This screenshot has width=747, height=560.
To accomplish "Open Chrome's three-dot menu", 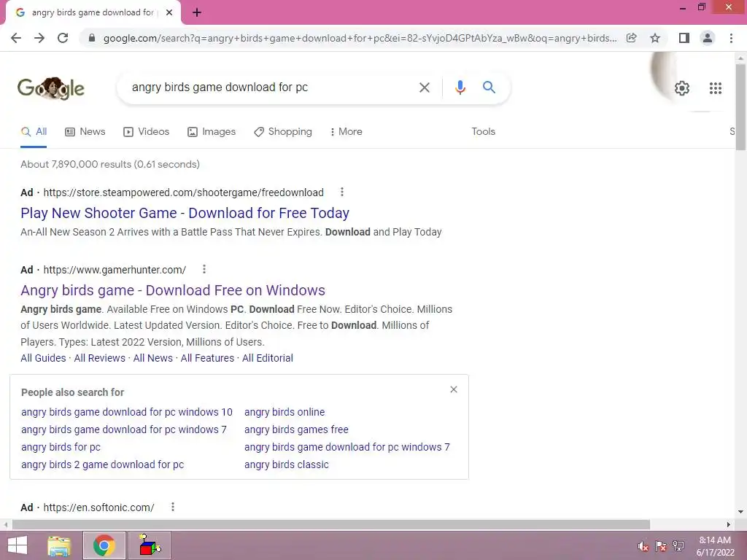I will 731,38.
